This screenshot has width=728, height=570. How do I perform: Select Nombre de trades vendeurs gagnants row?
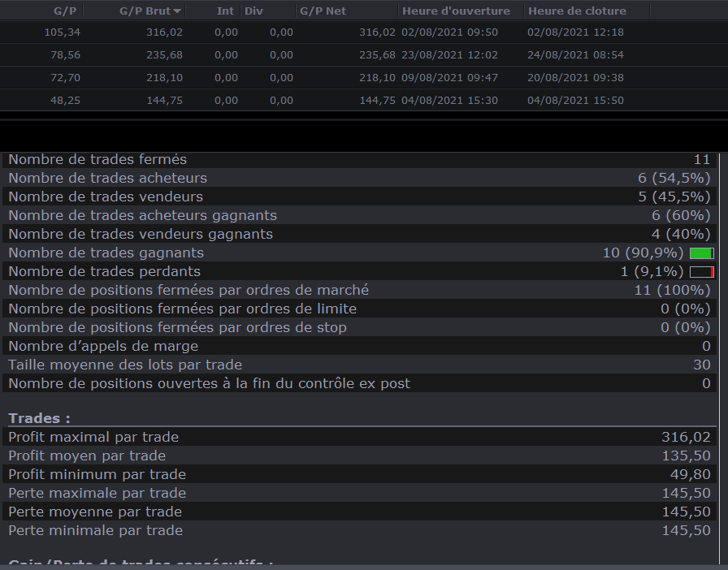359,234
